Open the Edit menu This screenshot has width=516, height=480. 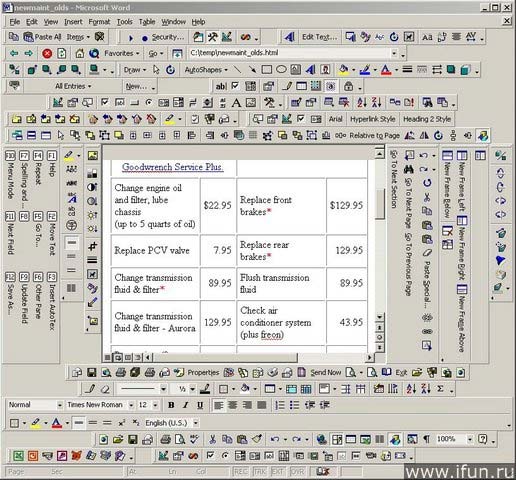[x=32, y=22]
